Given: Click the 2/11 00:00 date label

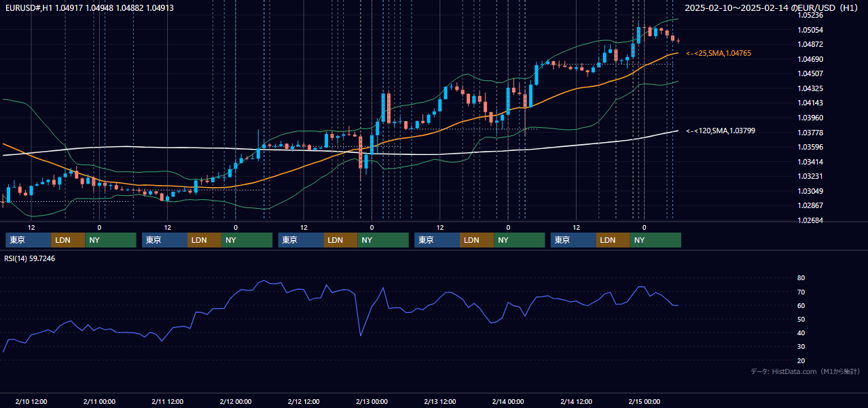Looking at the screenshot, I should [99, 402].
